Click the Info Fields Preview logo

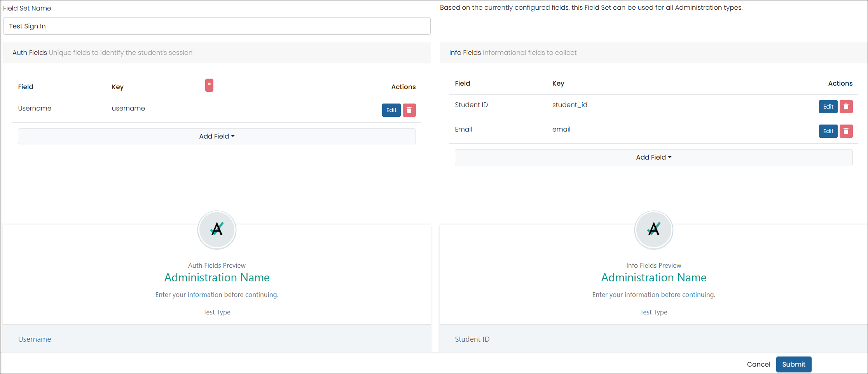pos(654,230)
